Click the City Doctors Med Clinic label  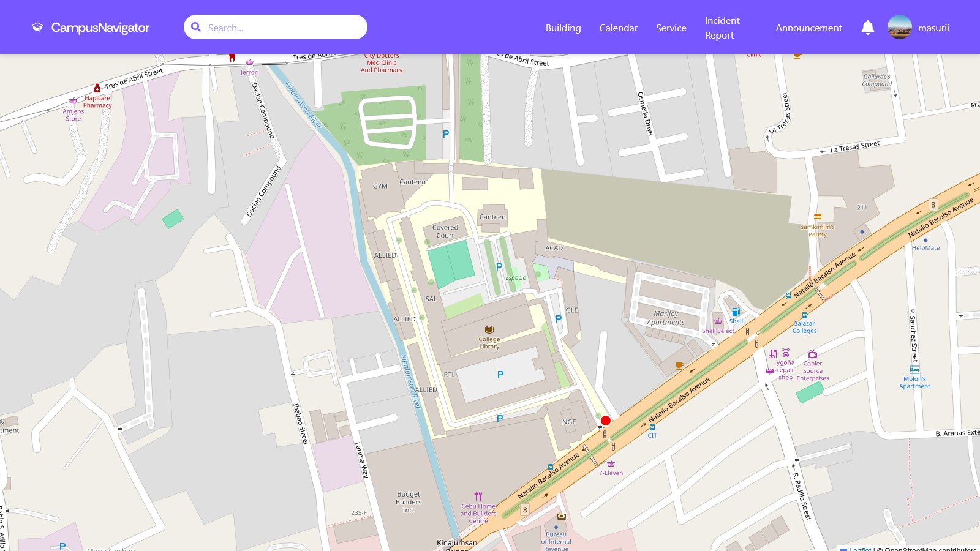(x=382, y=62)
